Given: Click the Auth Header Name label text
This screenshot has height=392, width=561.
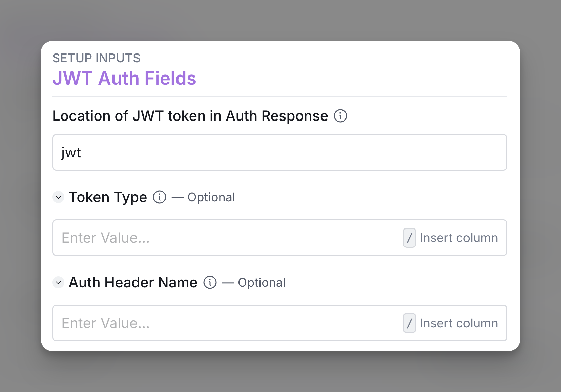Looking at the screenshot, I should 133,282.
